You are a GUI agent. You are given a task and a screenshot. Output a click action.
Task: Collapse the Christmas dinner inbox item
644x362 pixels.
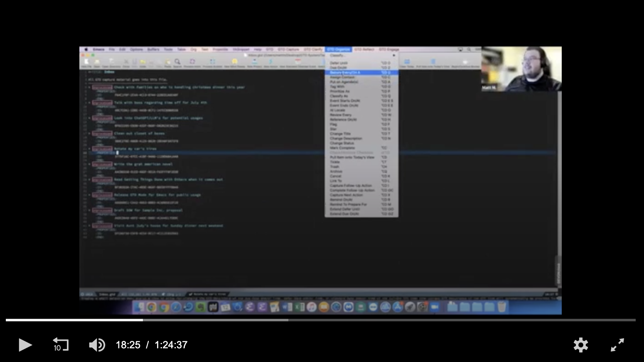coord(89,88)
